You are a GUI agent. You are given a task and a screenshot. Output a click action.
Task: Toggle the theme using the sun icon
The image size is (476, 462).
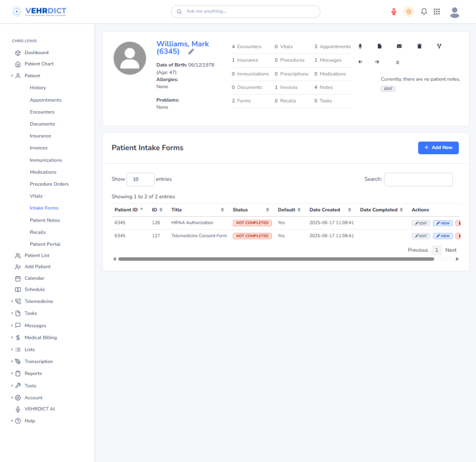click(x=409, y=11)
